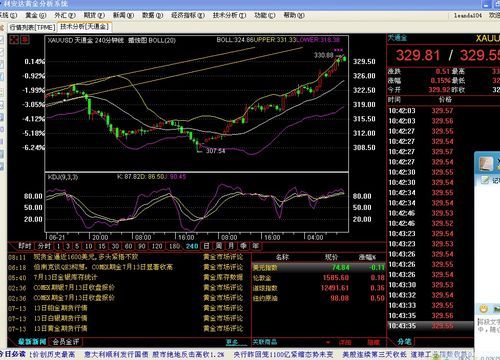Switch to the 行情列表[TPME] tab
500x360 pixels.
click(x=32, y=27)
